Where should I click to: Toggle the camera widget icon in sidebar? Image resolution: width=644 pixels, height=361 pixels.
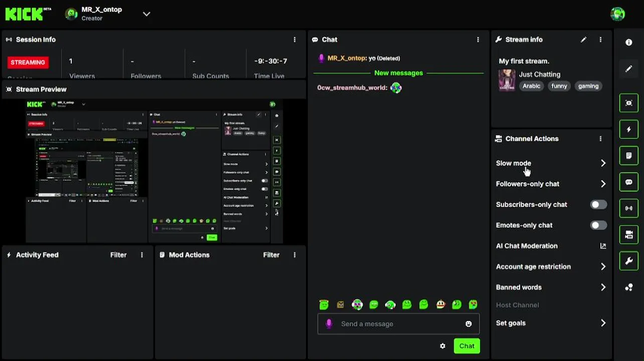coord(628,235)
